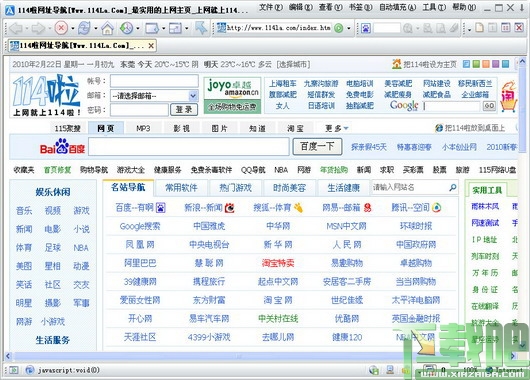This screenshot has width=530, height=380.
Task: Open the 自动填充 menu
Action: (398, 7)
